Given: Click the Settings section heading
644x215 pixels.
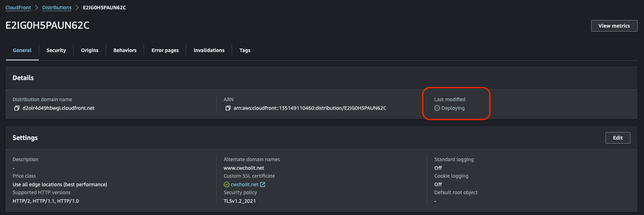Looking at the screenshot, I should pyautogui.click(x=25, y=138).
